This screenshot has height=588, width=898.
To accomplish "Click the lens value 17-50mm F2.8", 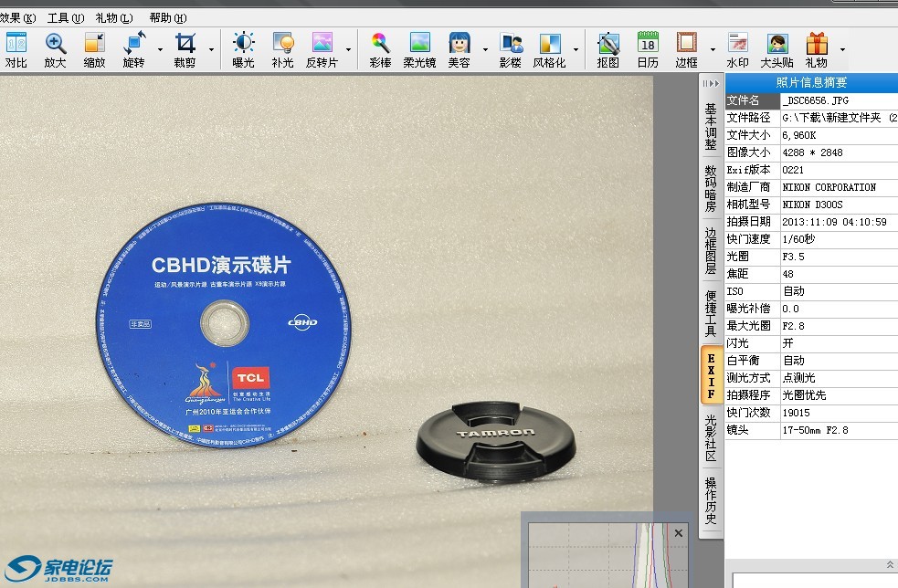I will point(815,430).
